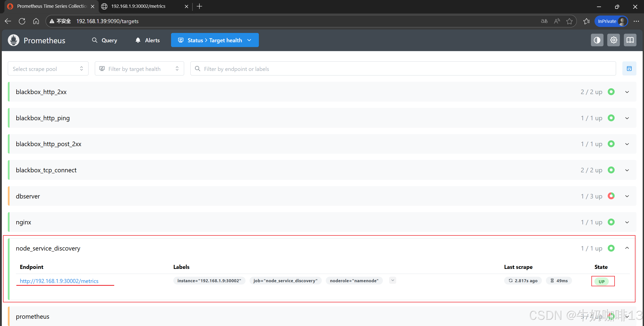Click Filter by endpoint or labels field

click(403, 69)
